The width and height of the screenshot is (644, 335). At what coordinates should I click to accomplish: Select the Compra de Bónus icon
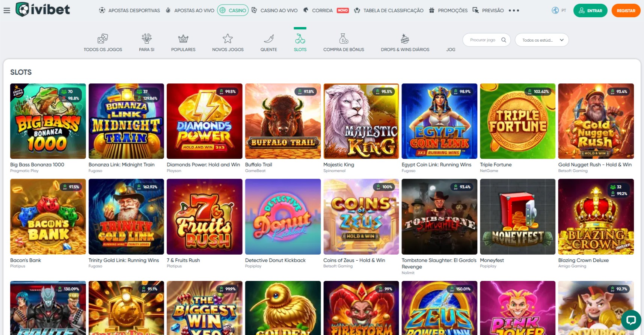click(x=344, y=38)
